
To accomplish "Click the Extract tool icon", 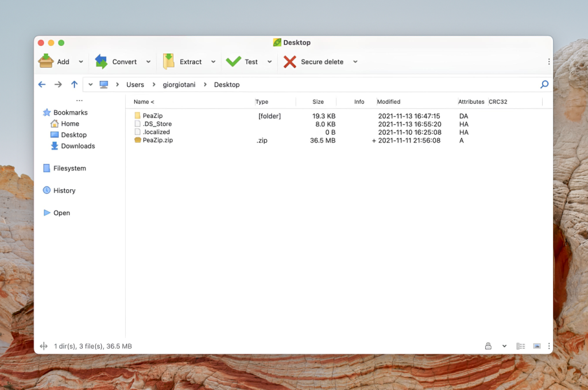I will (x=169, y=60).
